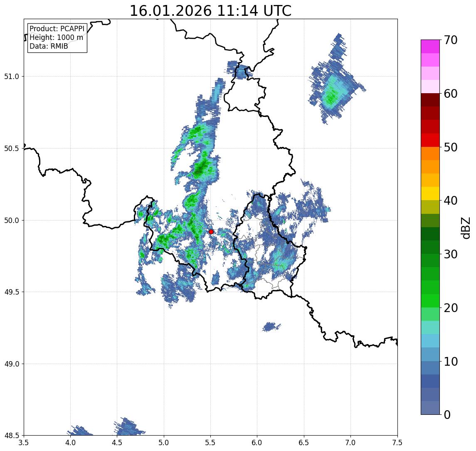The image size is (476, 451).
Task: Click the latitude label 49.0
Action: pyautogui.click(x=12, y=364)
